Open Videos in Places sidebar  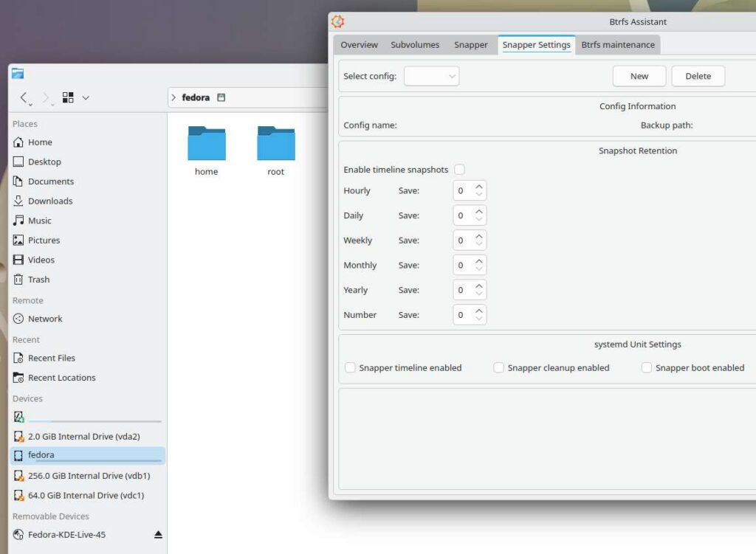point(87,260)
